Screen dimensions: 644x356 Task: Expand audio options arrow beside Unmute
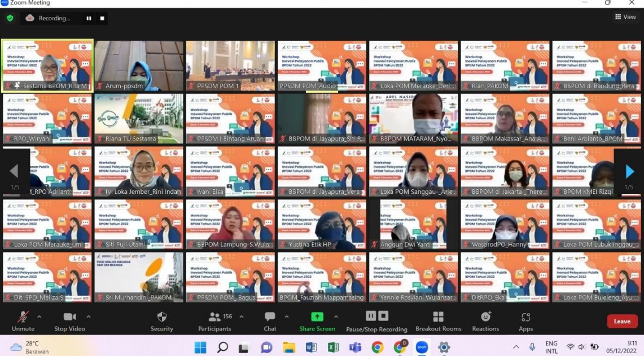pyautogui.click(x=39, y=316)
